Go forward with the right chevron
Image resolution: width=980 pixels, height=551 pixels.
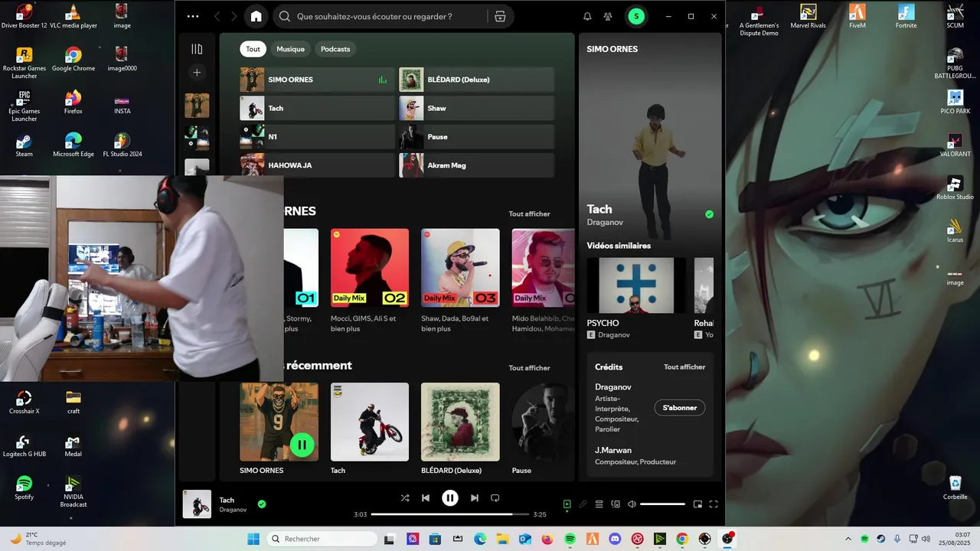coord(234,16)
